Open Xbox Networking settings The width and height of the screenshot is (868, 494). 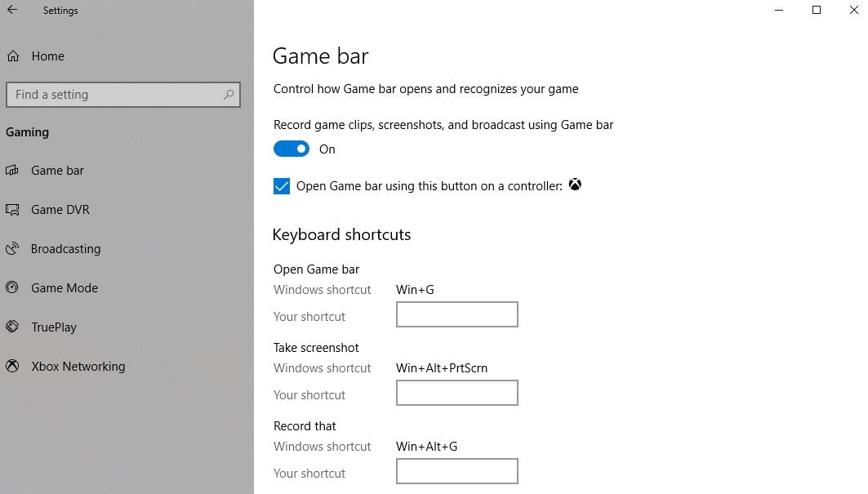(78, 367)
